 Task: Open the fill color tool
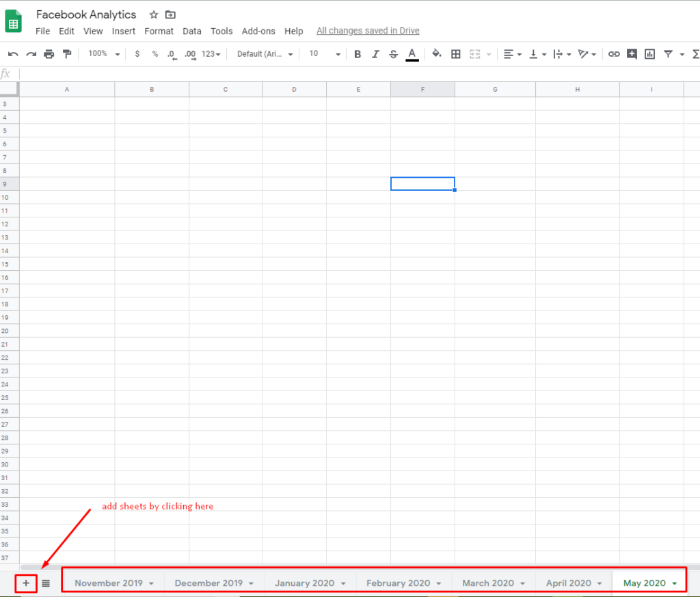[x=437, y=54]
